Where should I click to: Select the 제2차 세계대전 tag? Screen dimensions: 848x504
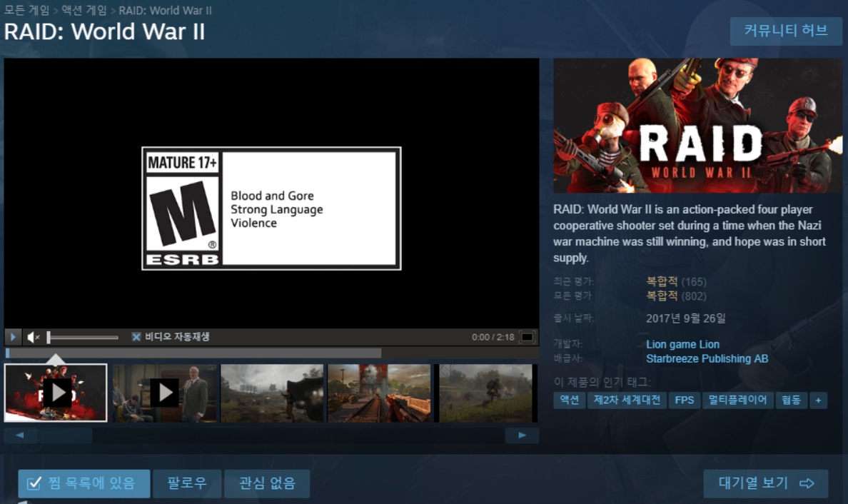[x=627, y=400]
